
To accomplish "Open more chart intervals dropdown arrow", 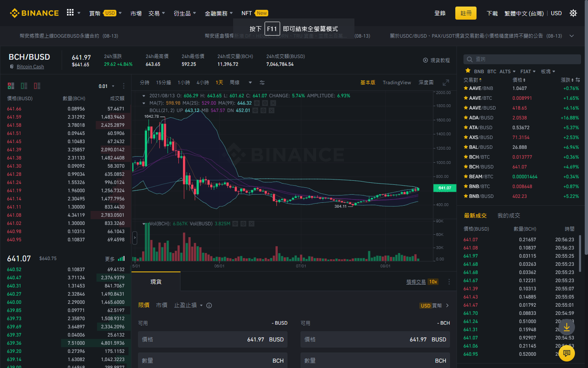I will click(x=250, y=83).
